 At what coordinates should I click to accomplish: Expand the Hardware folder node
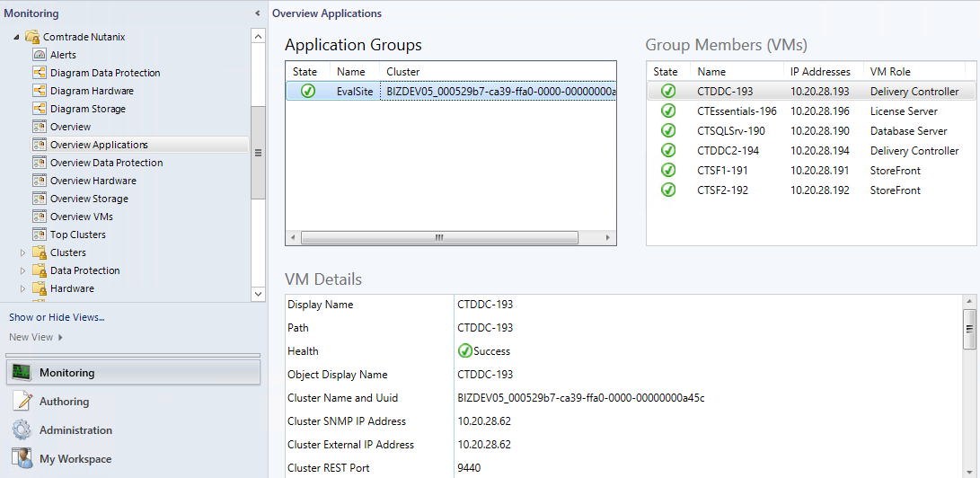tap(23, 288)
